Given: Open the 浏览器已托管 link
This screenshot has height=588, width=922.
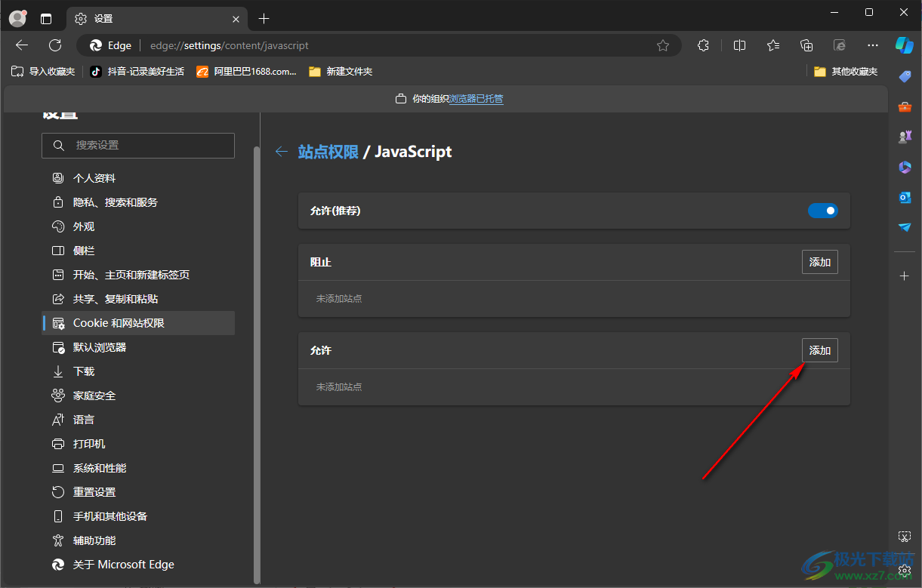Looking at the screenshot, I should [x=476, y=99].
